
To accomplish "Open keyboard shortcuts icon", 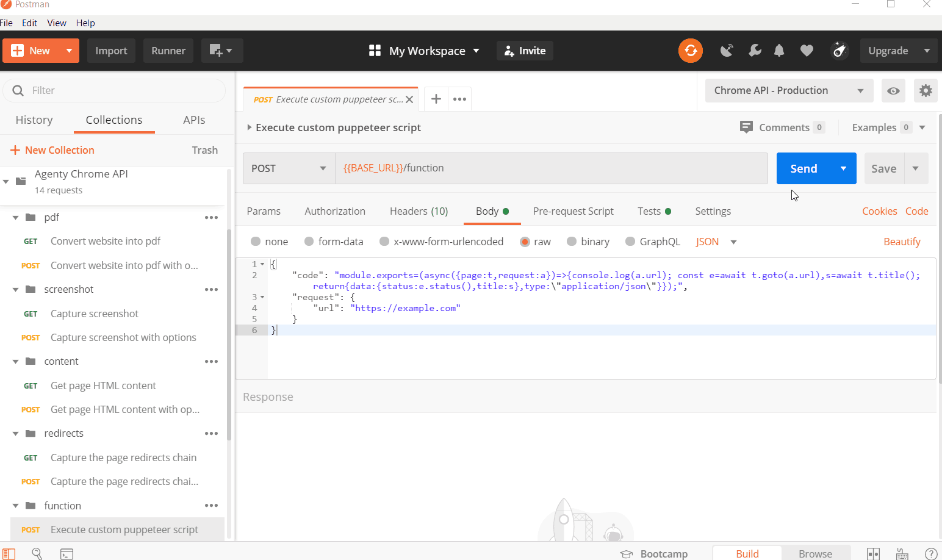I will [x=902, y=554].
